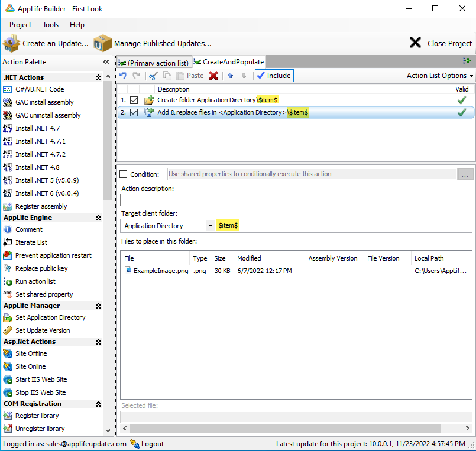The height and width of the screenshot is (451, 476).
Task: Open Application Directory target folder dropdown
Action: click(x=211, y=226)
